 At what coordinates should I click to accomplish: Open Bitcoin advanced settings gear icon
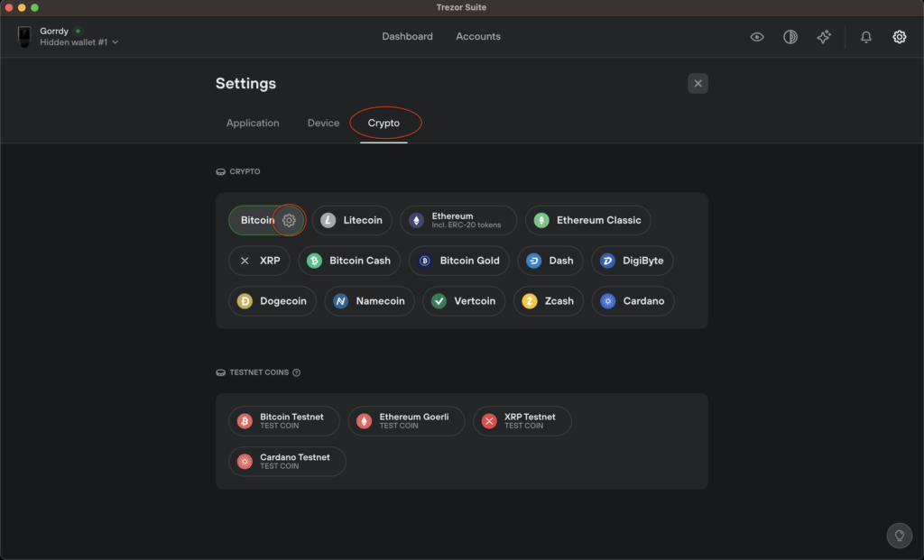pyautogui.click(x=289, y=220)
